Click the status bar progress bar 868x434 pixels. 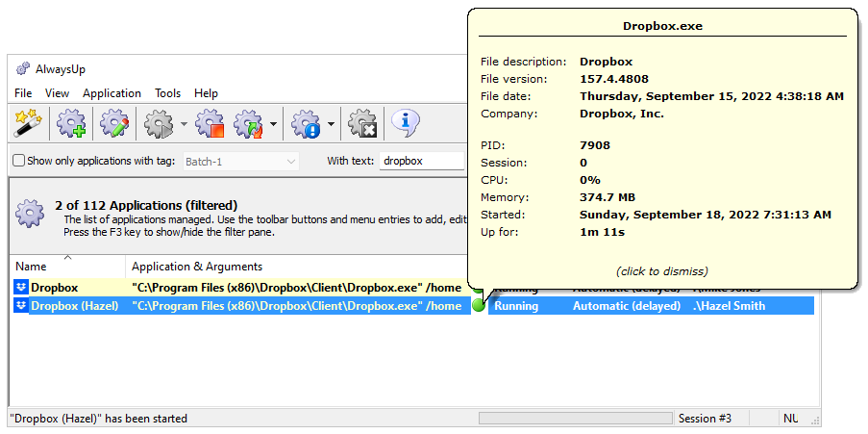point(576,418)
